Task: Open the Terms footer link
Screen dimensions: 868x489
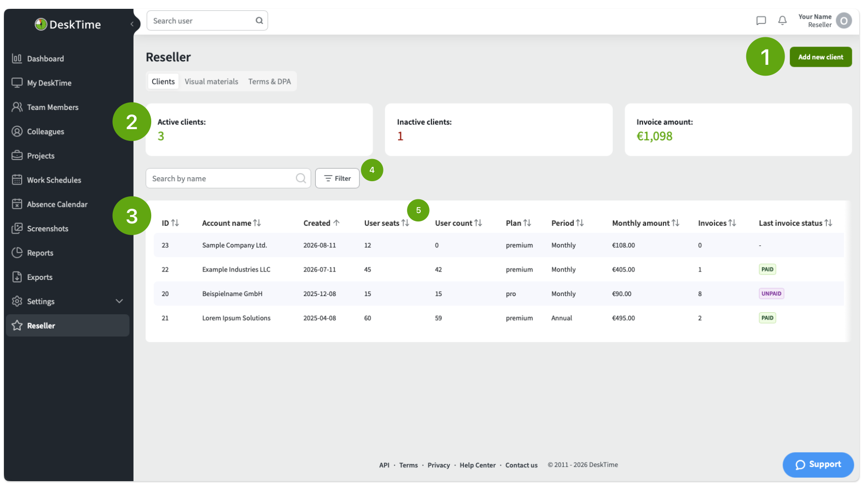Action: (408, 465)
